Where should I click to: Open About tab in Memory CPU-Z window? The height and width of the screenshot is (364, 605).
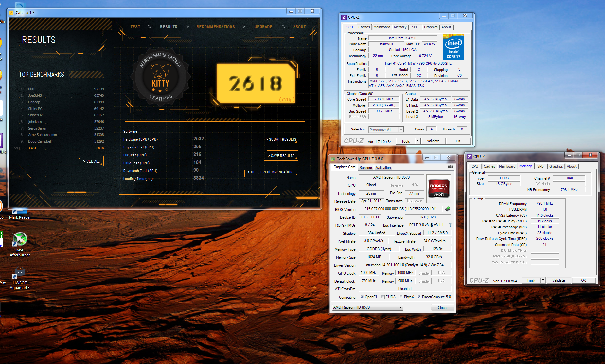coord(572,166)
